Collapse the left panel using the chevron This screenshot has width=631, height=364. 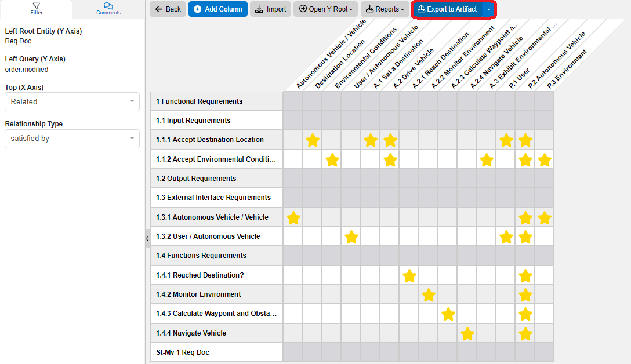point(147,238)
